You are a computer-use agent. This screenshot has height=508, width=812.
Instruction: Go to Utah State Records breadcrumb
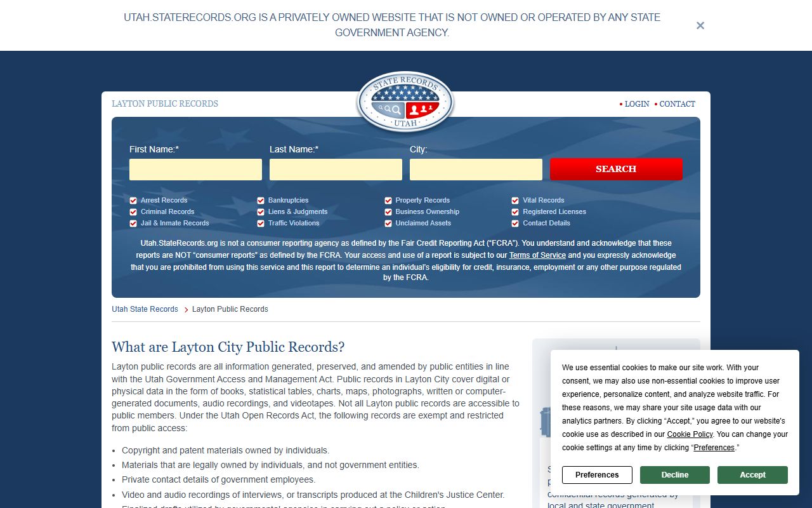(x=145, y=309)
